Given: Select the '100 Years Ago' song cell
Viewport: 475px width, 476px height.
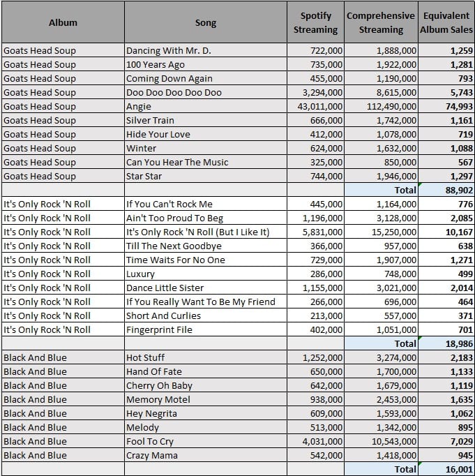Looking at the screenshot, I should coord(206,64).
